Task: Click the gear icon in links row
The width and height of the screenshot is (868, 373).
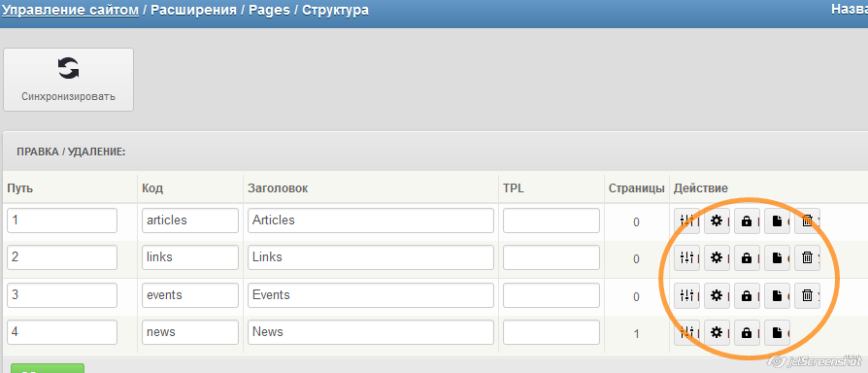Action: coord(717,257)
